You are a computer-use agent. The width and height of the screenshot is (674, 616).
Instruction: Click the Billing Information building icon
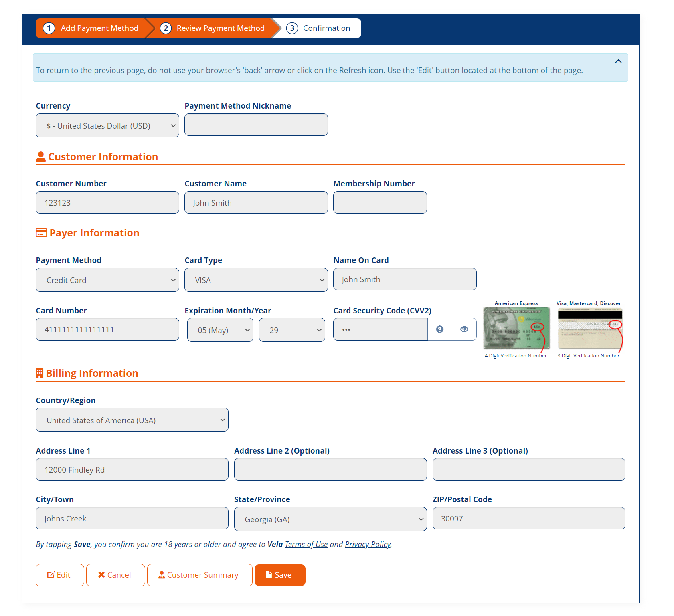click(39, 373)
